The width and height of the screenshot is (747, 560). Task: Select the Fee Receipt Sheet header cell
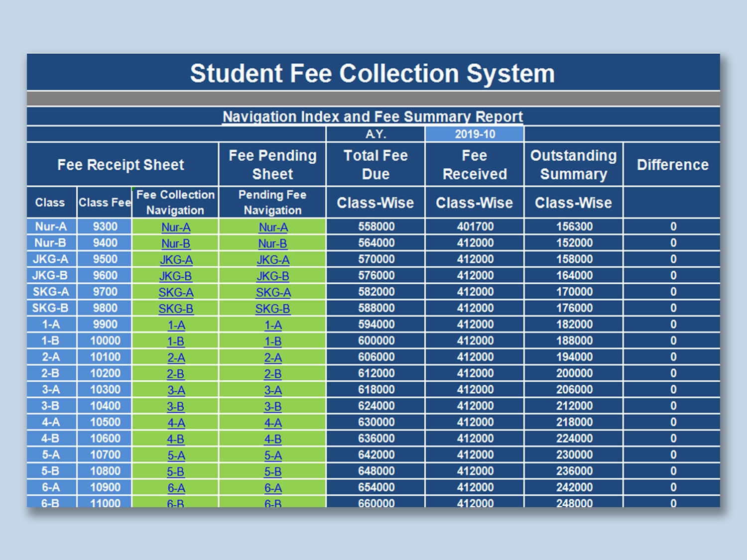pyautogui.click(x=121, y=165)
